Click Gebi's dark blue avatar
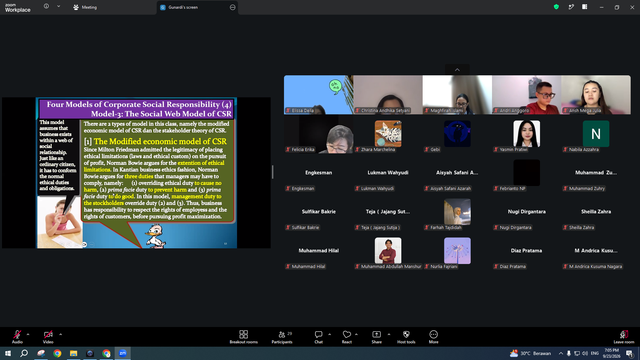 coord(457,133)
